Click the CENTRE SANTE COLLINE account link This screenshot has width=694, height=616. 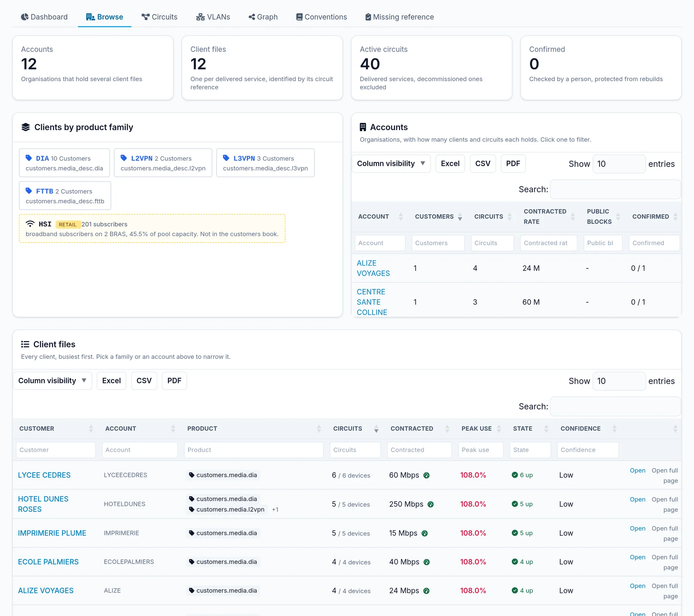point(372,302)
